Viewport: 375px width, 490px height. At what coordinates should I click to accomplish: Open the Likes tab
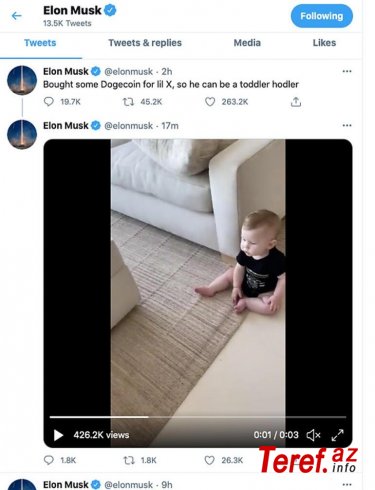tap(324, 43)
